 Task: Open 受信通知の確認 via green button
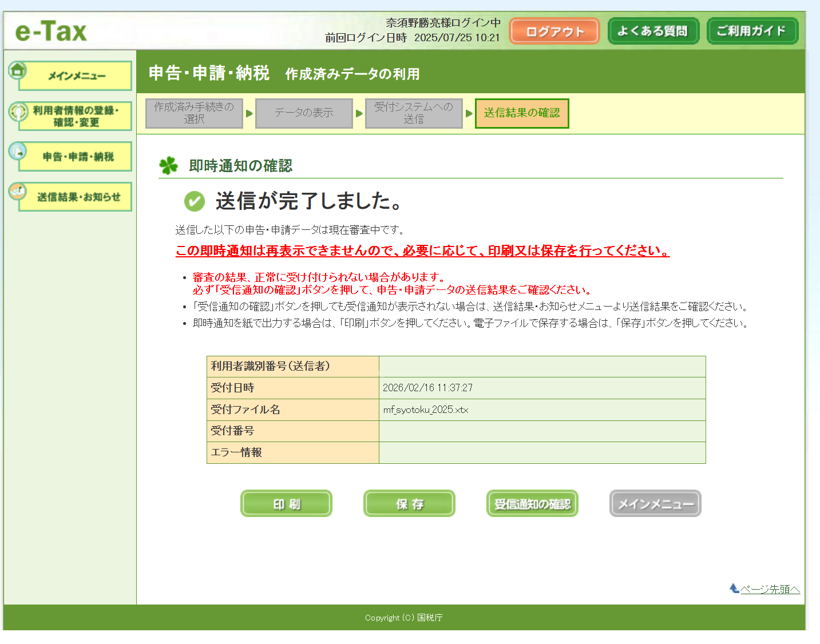532,504
